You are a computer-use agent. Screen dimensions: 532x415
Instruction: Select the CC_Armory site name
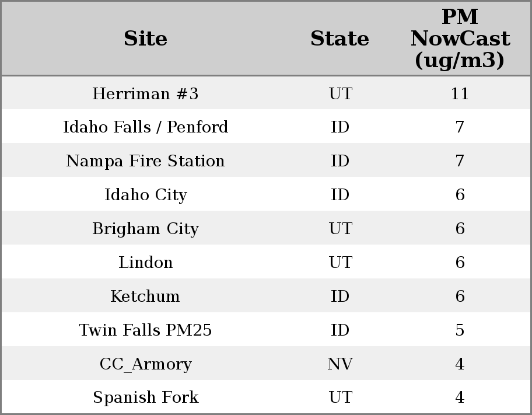pyautogui.click(x=145, y=364)
